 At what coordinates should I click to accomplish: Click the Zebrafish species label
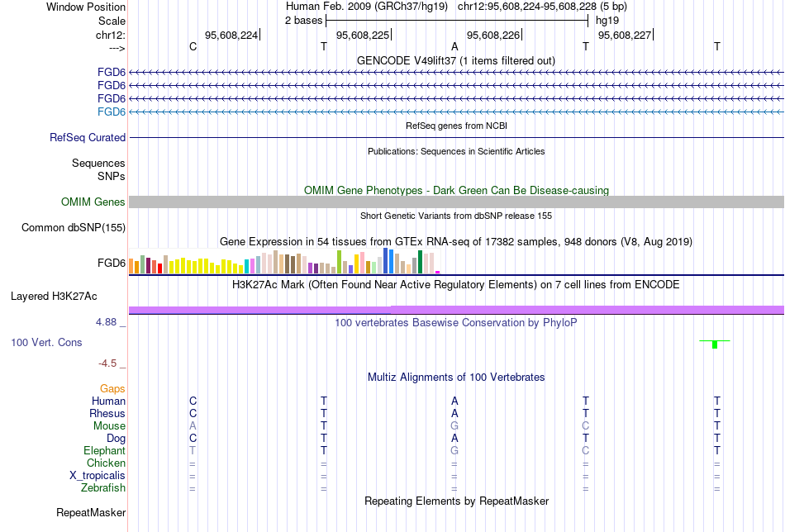[x=103, y=487]
